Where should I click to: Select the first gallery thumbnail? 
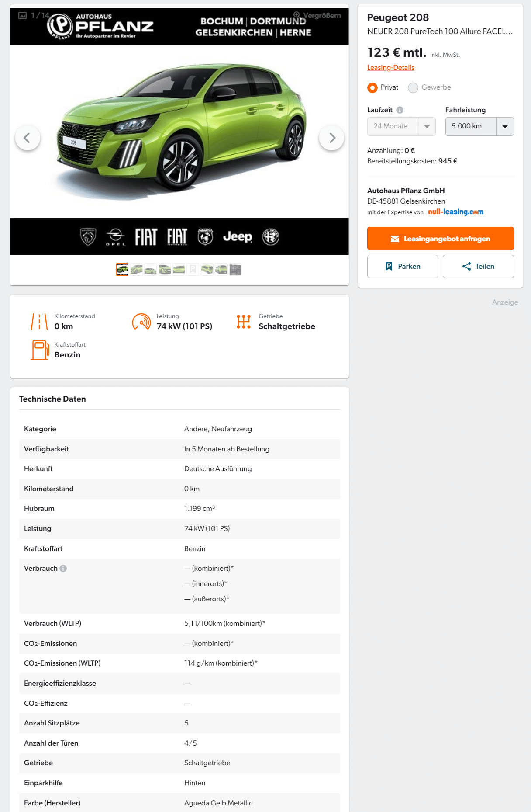point(122,269)
